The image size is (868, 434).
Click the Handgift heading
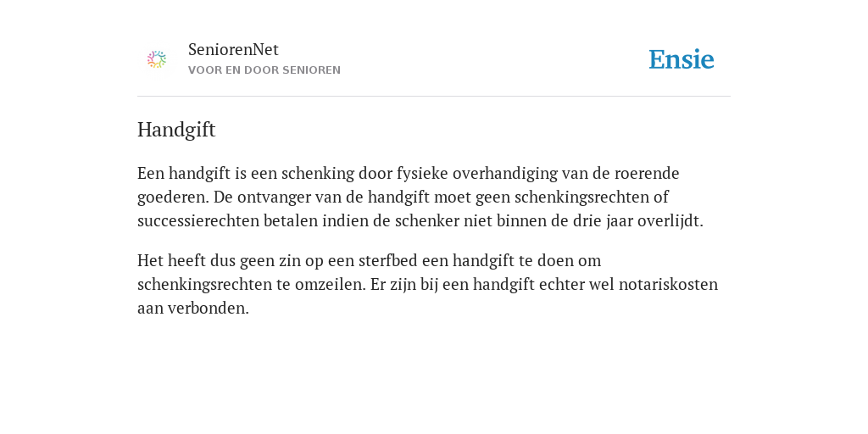(176, 130)
